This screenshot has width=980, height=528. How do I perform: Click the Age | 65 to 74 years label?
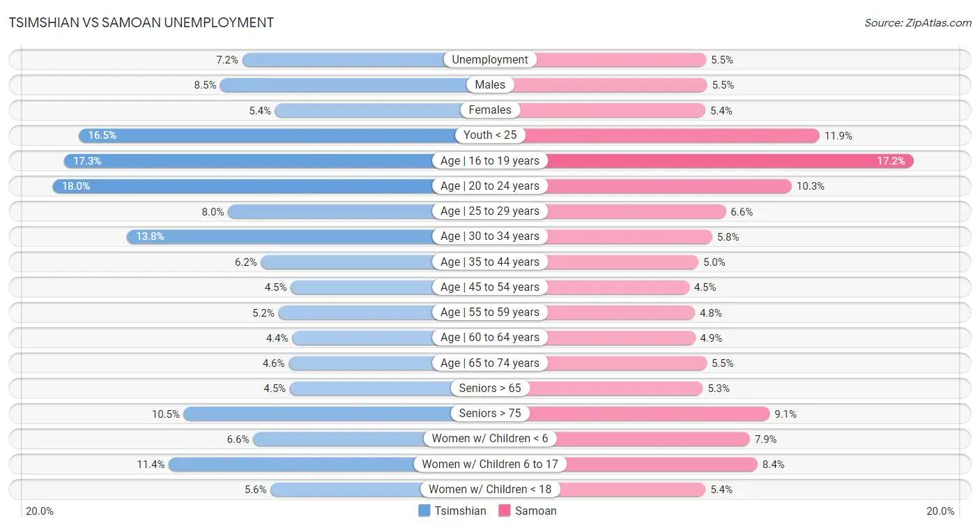tap(490, 363)
